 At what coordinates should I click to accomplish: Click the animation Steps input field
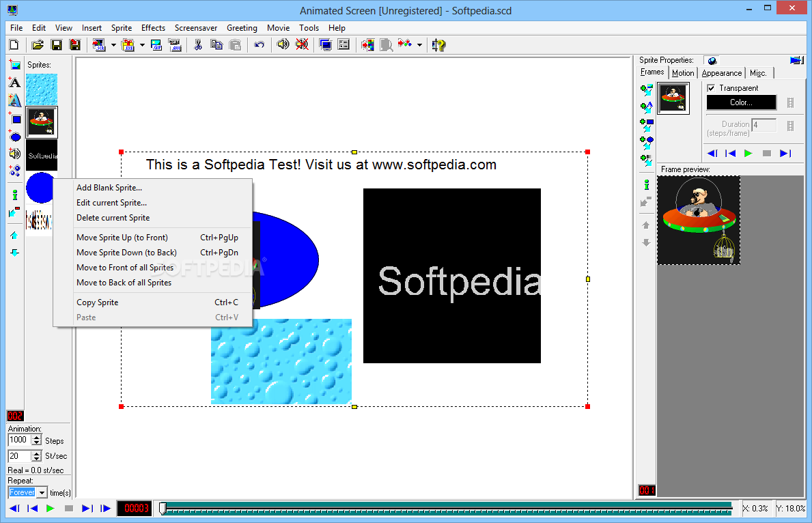coord(20,440)
